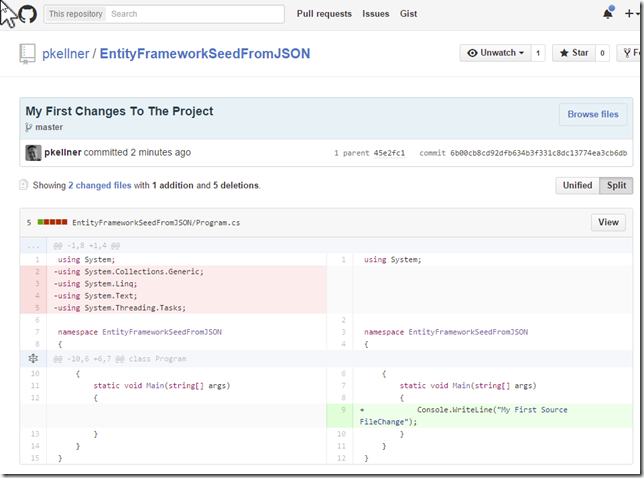Switch the diff to Unified view
This screenshot has height=478, width=644.
[x=577, y=186]
